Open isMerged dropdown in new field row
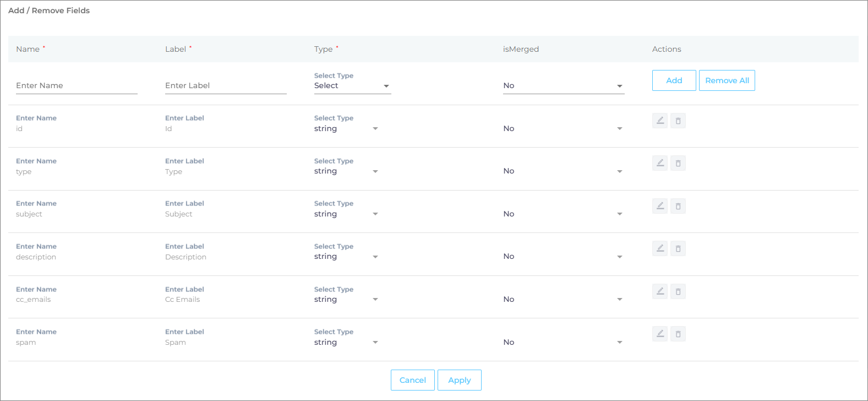The height and width of the screenshot is (401, 868). 563,86
